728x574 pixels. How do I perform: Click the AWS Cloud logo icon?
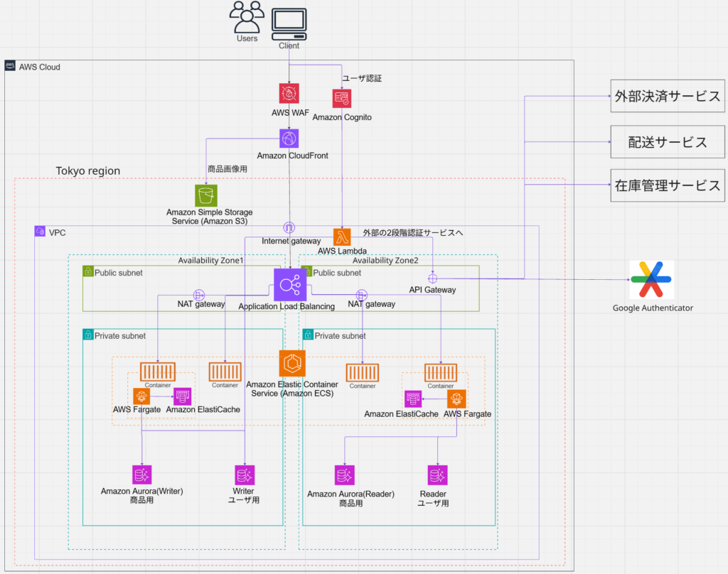(10, 65)
